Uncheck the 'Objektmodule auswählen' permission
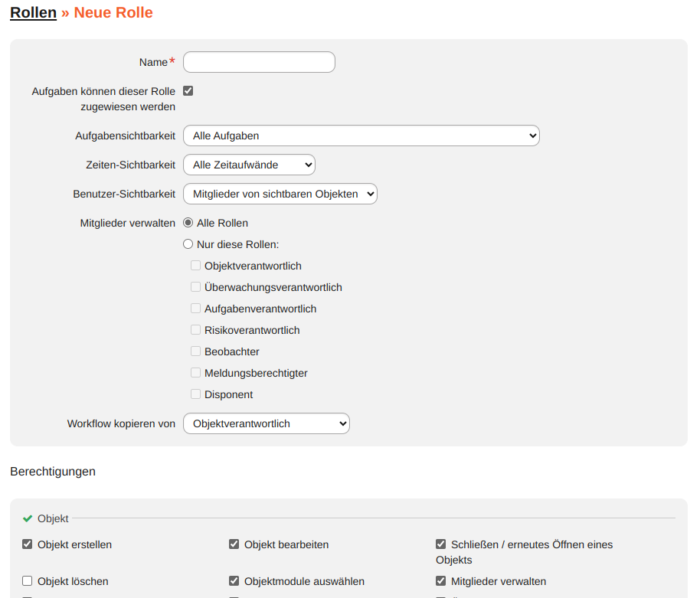 click(234, 581)
